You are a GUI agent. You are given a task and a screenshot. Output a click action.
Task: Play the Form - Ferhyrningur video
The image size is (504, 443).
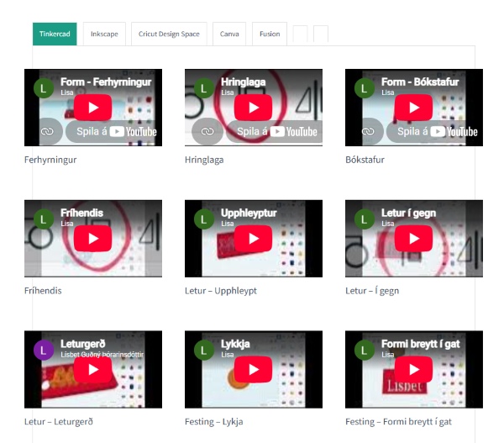pos(93,108)
